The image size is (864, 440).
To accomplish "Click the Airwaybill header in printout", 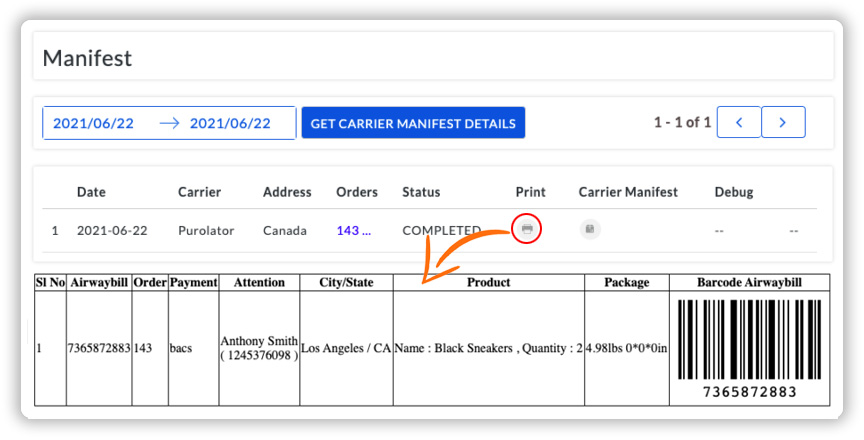I will point(99,283).
